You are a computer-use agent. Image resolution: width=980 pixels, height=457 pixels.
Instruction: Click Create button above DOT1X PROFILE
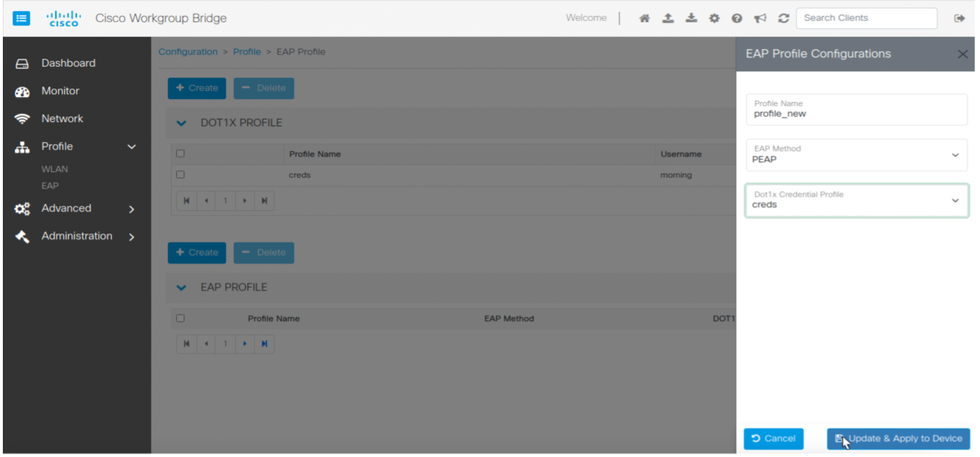coord(197,88)
